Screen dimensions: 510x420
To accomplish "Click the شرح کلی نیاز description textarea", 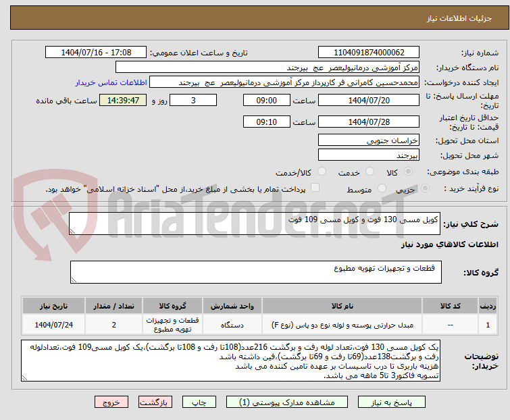I will pos(255,224).
